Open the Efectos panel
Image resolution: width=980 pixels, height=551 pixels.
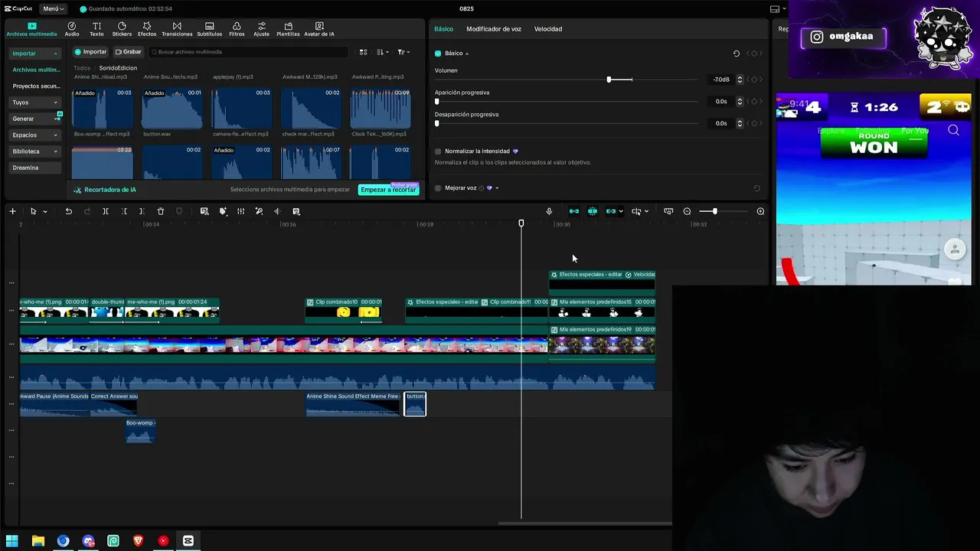click(147, 29)
